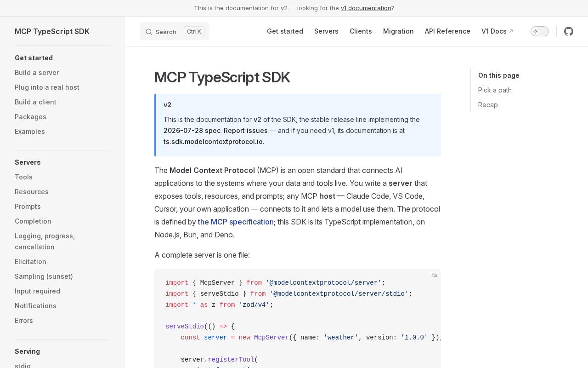Toggle the light/dark theme switch

540,31
